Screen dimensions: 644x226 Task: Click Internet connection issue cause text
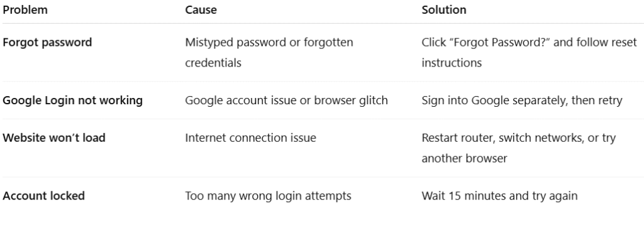tap(250, 138)
